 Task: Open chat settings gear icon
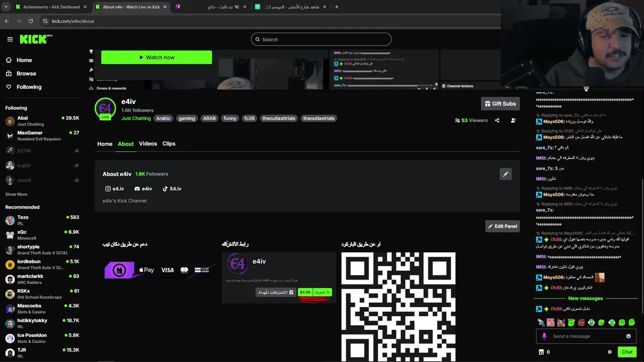click(x=610, y=352)
